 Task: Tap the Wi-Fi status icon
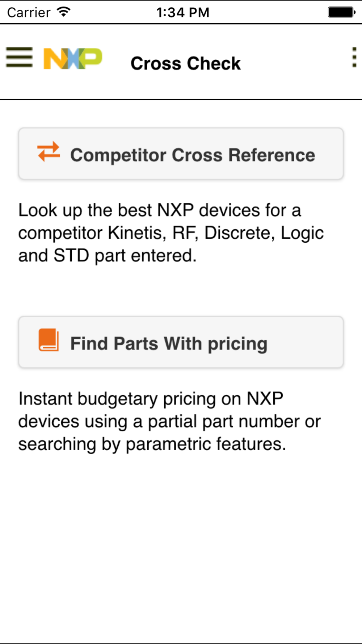click(x=64, y=12)
